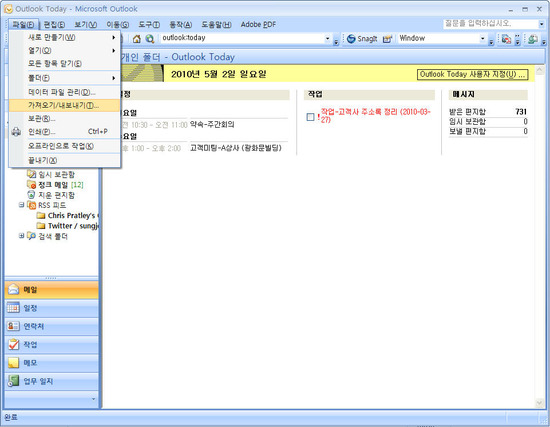This screenshot has width=550, height=427.
Task: Collapse the RSS 피드 tree node
Action: pyautogui.click(x=21, y=205)
